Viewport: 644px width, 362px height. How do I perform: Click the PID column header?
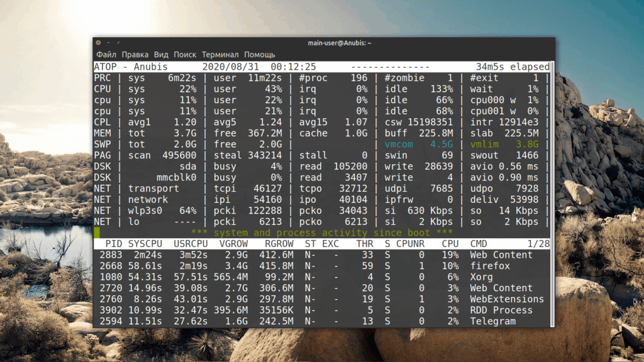coord(114,243)
